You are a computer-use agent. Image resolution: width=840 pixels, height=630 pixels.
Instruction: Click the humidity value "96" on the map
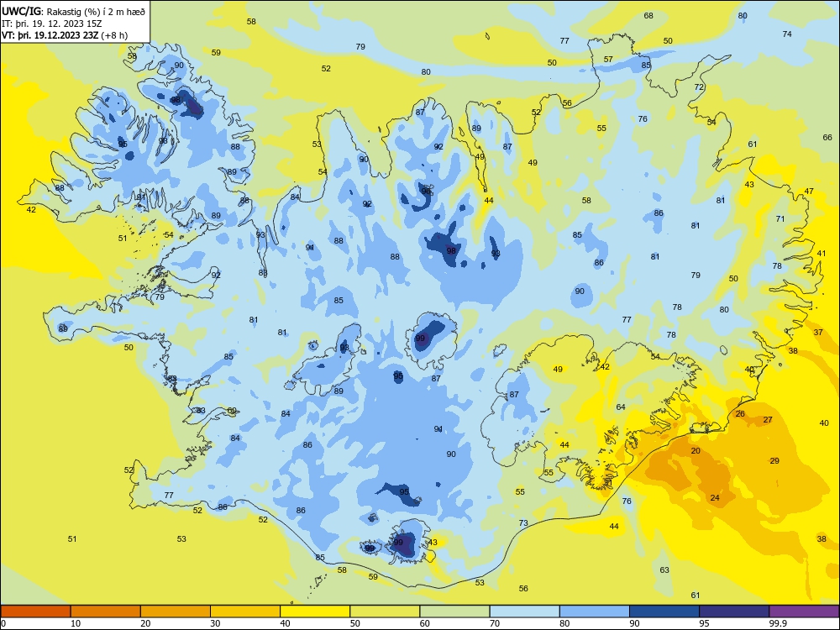[x=426, y=191]
